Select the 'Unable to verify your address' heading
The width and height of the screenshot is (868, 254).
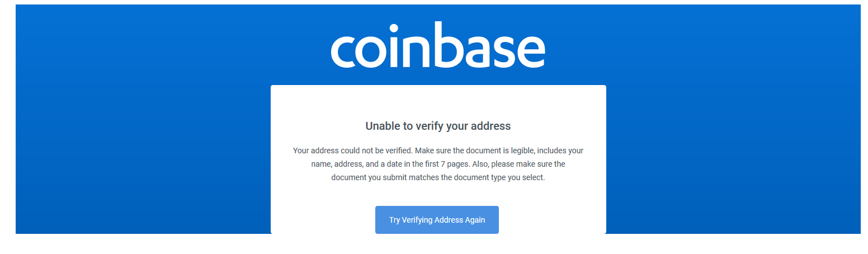pyautogui.click(x=438, y=126)
